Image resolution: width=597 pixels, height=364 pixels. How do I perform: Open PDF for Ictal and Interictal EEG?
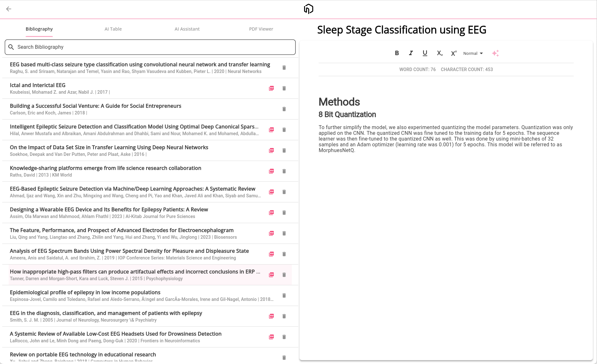[x=271, y=88]
